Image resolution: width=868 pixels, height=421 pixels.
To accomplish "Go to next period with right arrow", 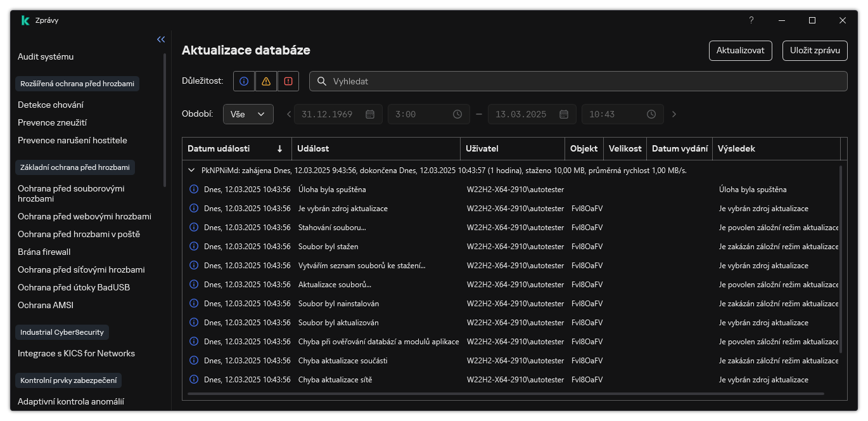I will [x=674, y=114].
